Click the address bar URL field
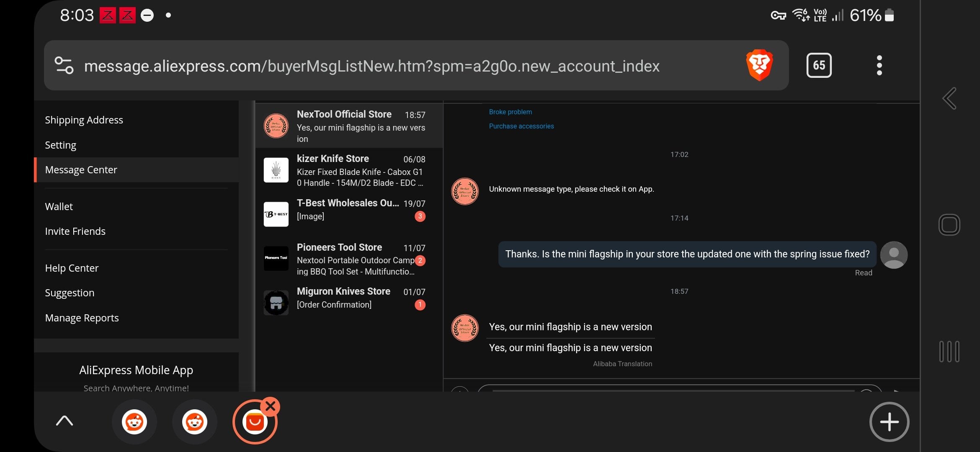Screen dimensions: 980x452 [x=371, y=66]
